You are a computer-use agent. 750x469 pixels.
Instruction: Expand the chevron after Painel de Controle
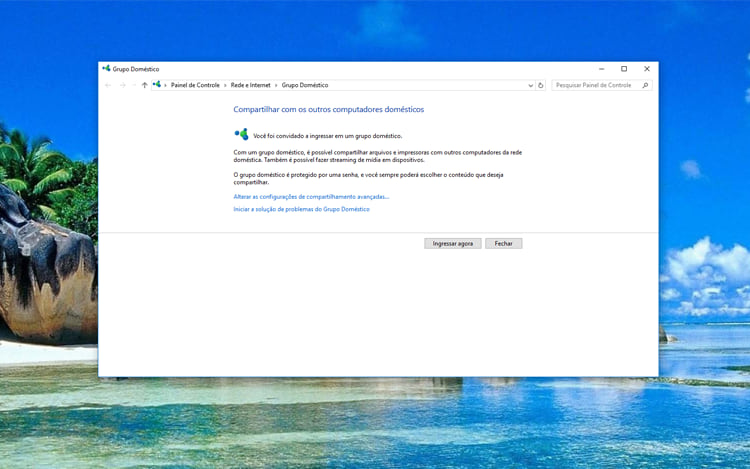point(225,85)
